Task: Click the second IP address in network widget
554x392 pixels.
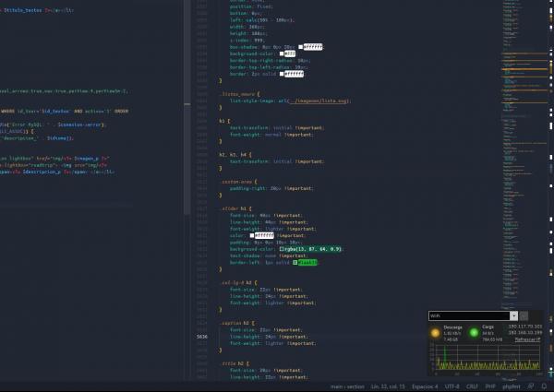Action: point(524,332)
